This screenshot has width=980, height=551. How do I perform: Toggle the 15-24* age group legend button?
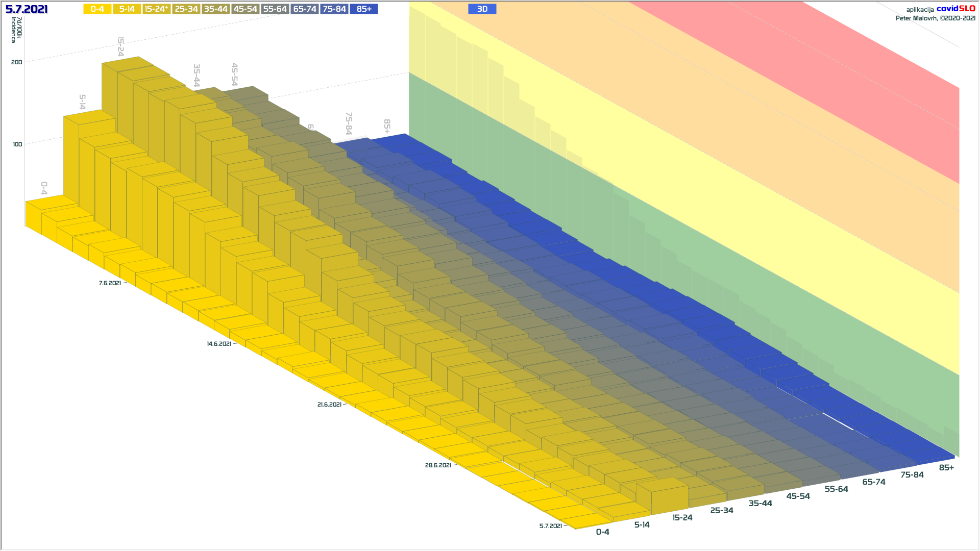point(156,9)
